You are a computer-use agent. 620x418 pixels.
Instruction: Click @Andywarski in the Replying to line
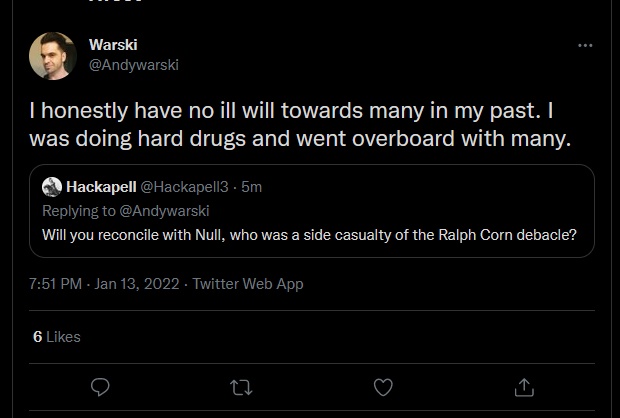coord(164,211)
